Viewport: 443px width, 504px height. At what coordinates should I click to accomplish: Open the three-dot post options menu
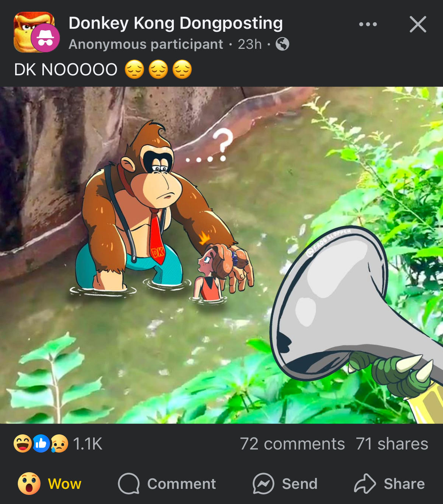368,24
